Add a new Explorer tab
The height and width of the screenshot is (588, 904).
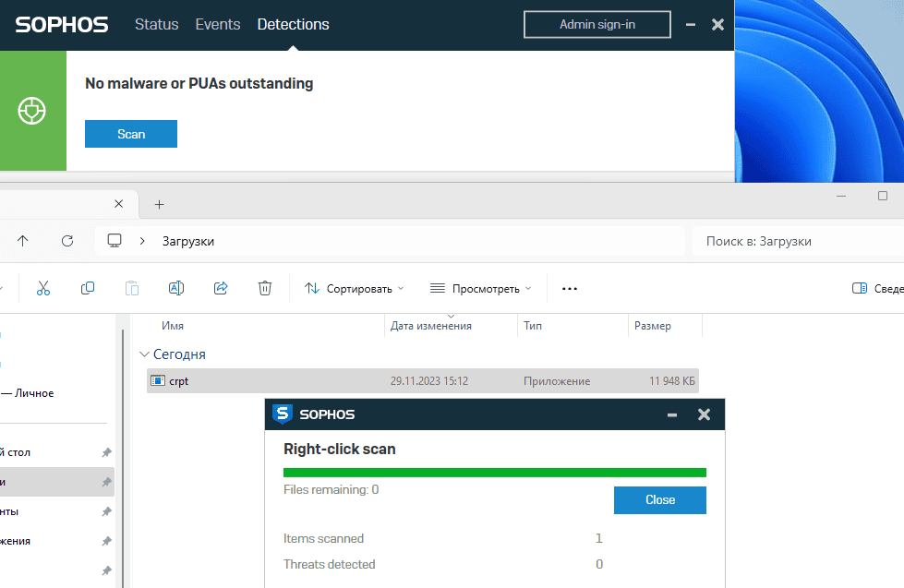(160, 205)
